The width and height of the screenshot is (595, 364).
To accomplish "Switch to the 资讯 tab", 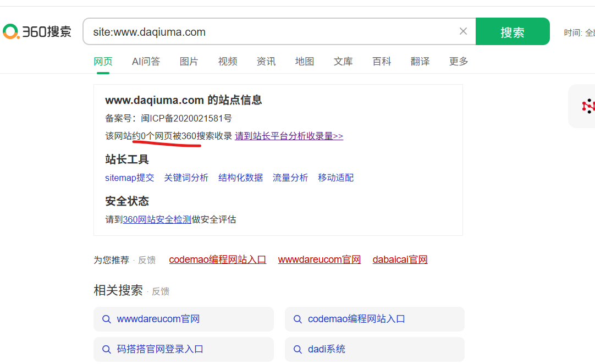I will (266, 61).
